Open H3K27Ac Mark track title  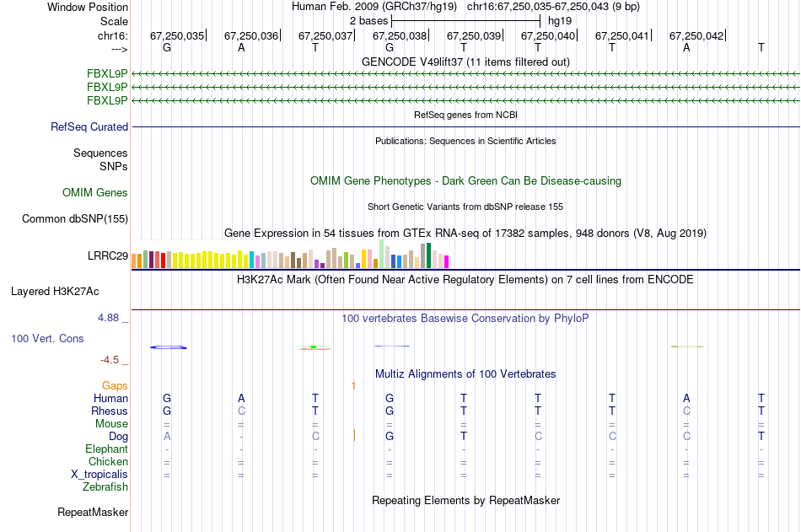point(465,280)
